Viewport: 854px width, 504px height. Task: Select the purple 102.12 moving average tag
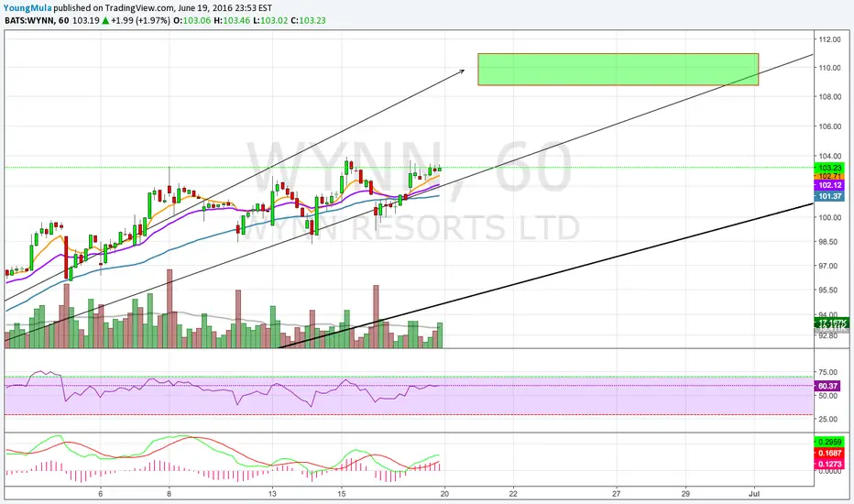(x=829, y=186)
